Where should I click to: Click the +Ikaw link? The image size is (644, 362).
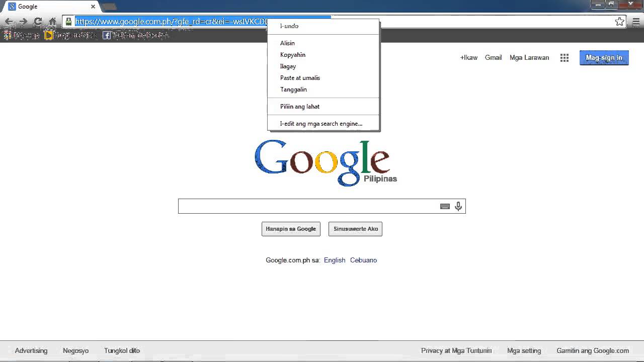[x=469, y=58]
